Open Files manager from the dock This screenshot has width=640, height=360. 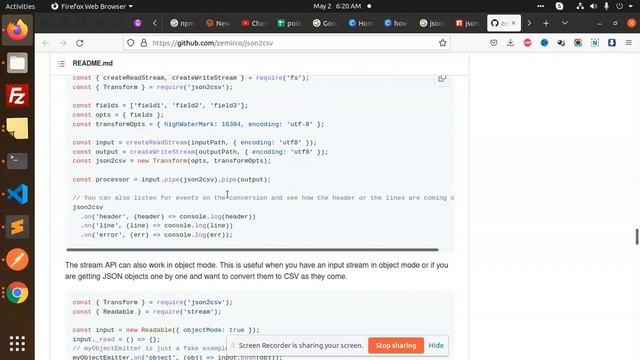tap(17, 63)
